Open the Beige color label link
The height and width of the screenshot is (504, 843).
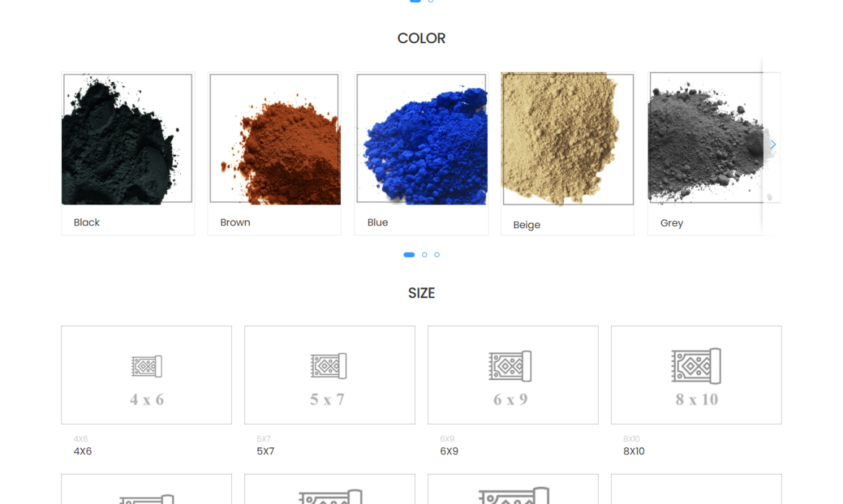(x=527, y=225)
